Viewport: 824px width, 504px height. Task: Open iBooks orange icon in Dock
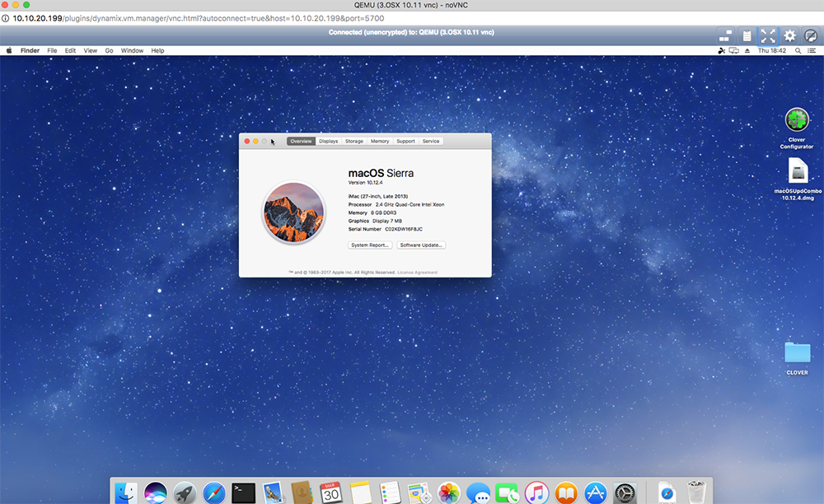pyautogui.click(x=566, y=493)
